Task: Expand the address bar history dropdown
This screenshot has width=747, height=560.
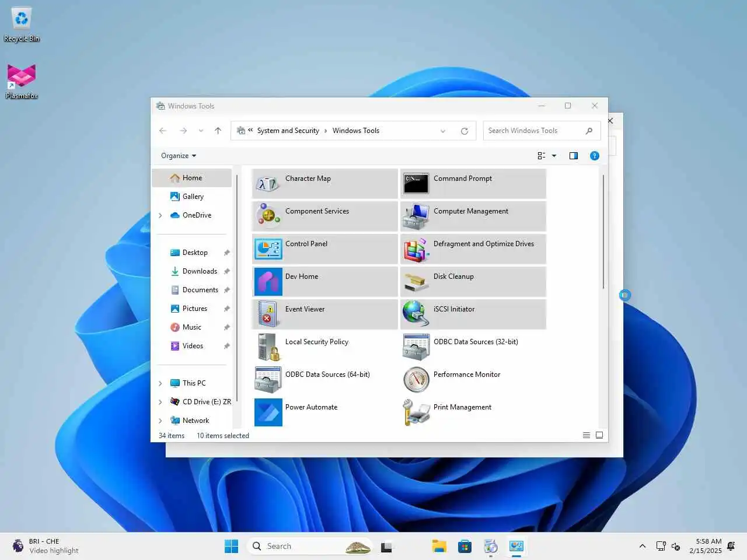Action: tap(443, 131)
